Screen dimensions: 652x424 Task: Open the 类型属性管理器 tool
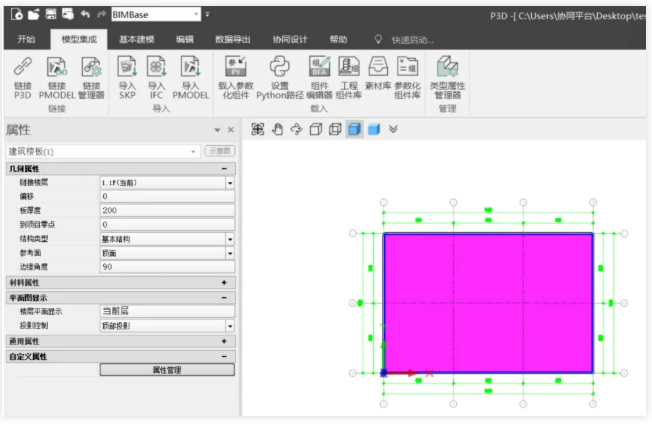[447, 78]
